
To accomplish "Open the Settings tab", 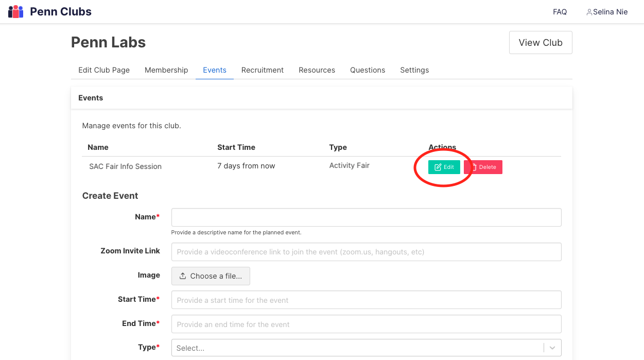I will [x=414, y=70].
